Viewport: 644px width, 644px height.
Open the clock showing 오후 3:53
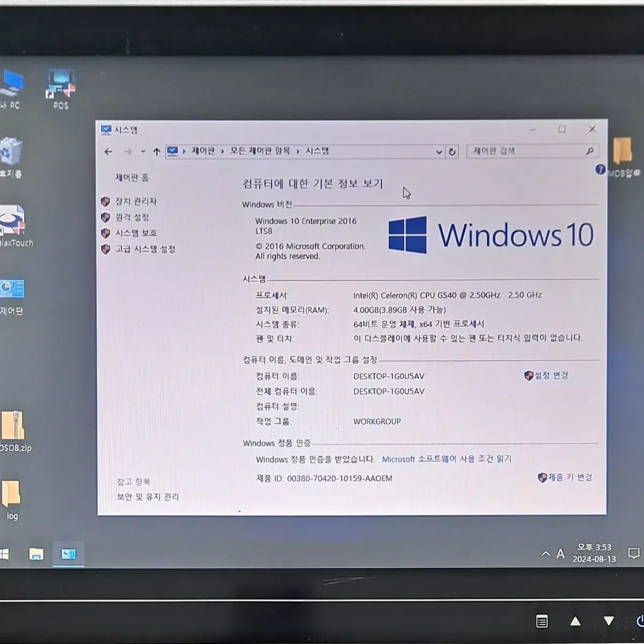(594, 553)
